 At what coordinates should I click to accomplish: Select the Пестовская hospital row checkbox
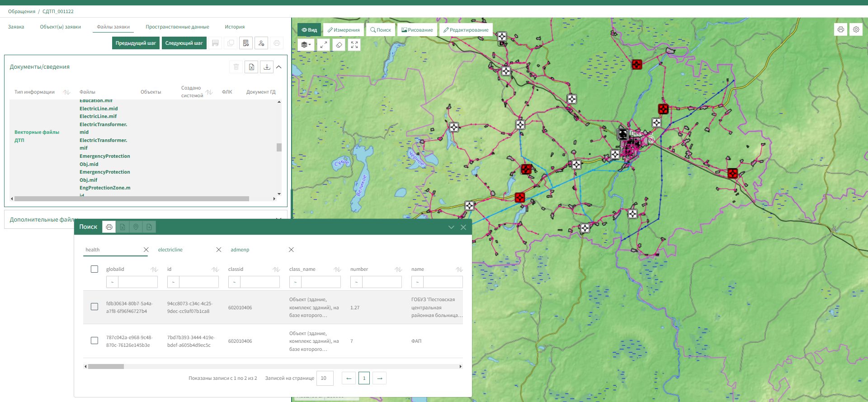click(94, 307)
